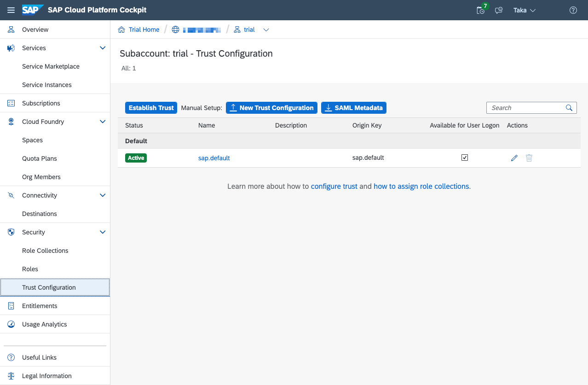Collapse the Connectivity section
The width and height of the screenshot is (588, 385).
(103, 195)
